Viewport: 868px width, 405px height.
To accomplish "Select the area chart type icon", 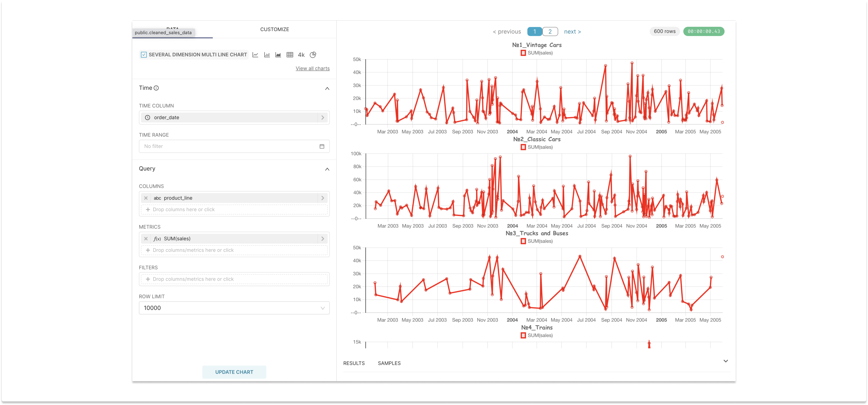I will (x=278, y=55).
